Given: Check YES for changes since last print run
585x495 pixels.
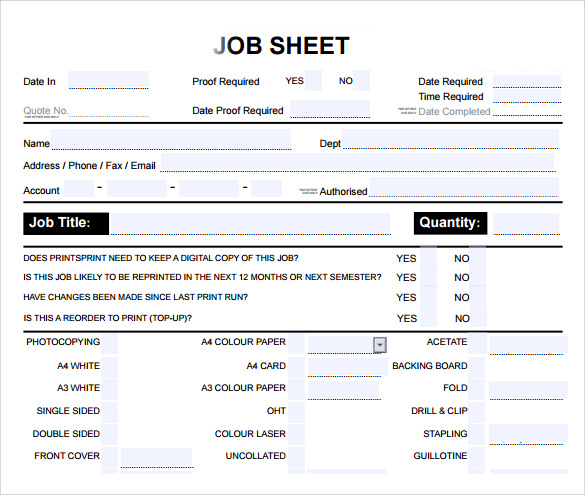Looking at the screenshot, I should tap(428, 297).
